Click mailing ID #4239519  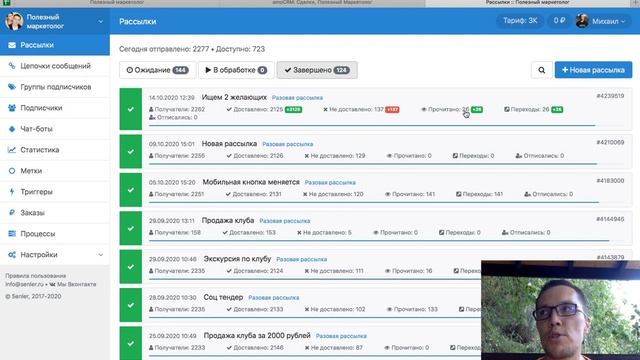point(610,96)
